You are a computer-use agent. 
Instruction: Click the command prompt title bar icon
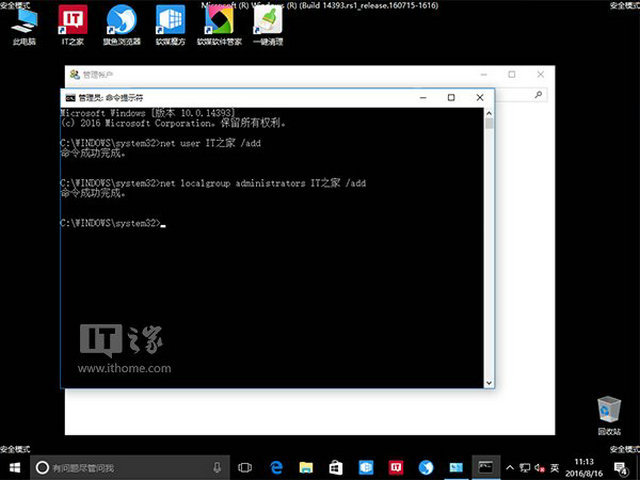point(71,98)
